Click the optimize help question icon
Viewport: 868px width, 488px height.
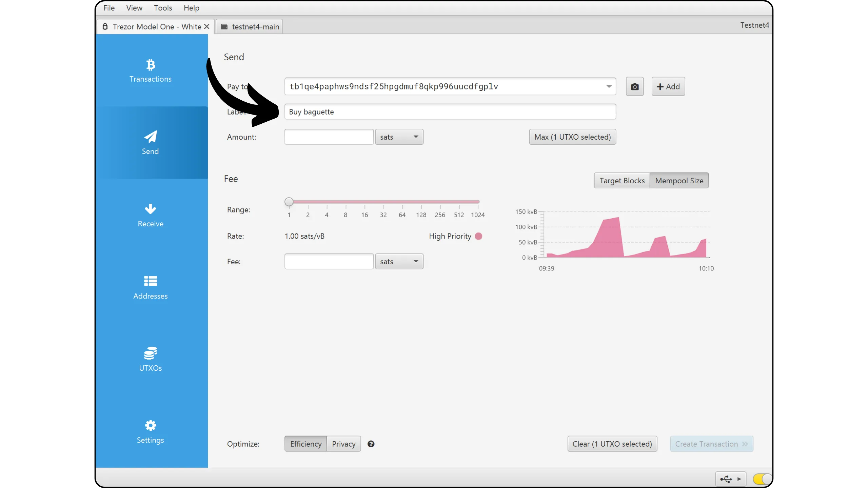point(371,444)
